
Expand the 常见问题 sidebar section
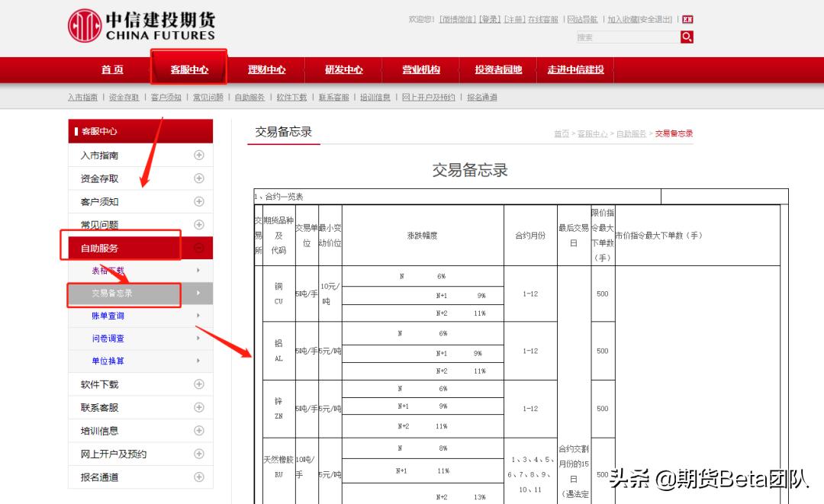pos(198,224)
